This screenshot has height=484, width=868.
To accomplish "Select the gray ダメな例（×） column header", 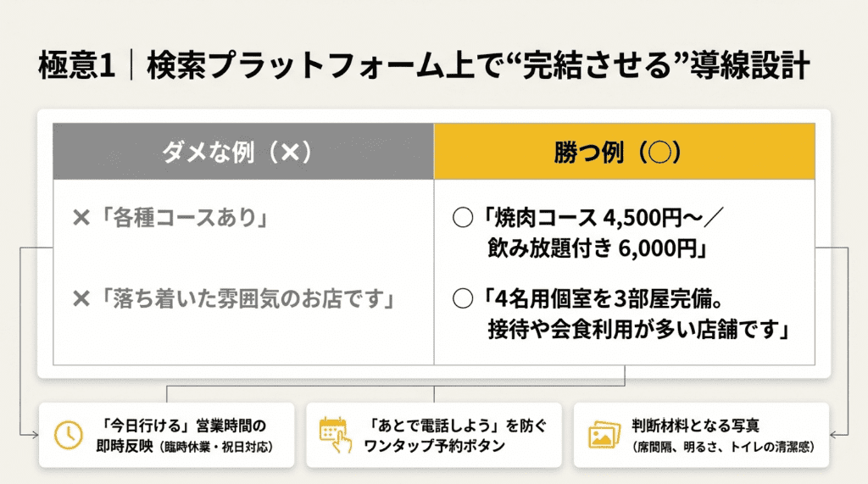I will (x=243, y=152).
